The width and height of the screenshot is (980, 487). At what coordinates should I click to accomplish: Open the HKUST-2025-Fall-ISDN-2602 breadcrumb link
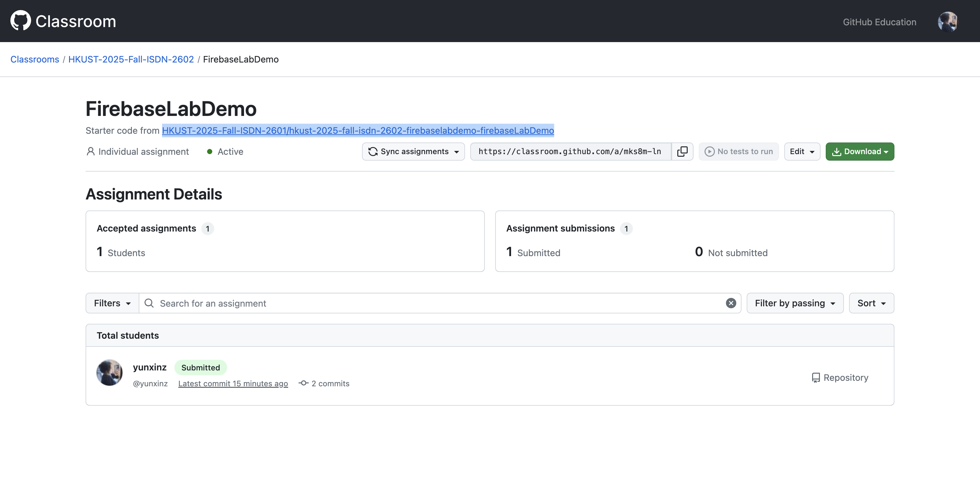[x=131, y=59]
